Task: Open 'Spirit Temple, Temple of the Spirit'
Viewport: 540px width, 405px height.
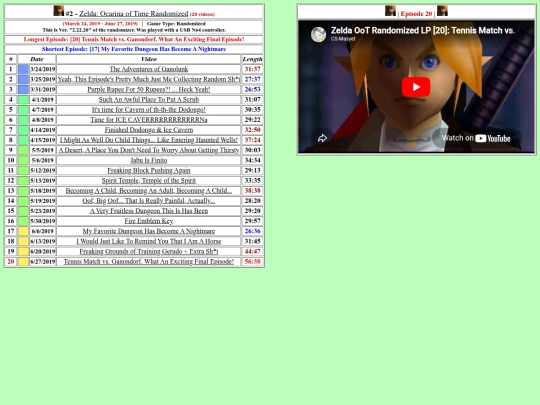Action: (x=149, y=180)
